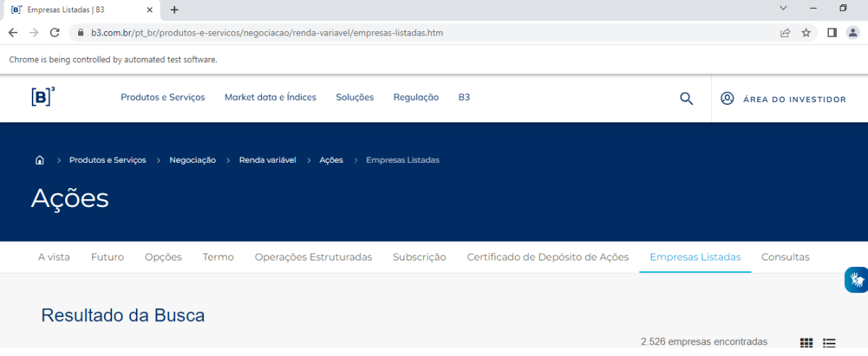
Task: Select the A vista tab
Action: tap(54, 257)
